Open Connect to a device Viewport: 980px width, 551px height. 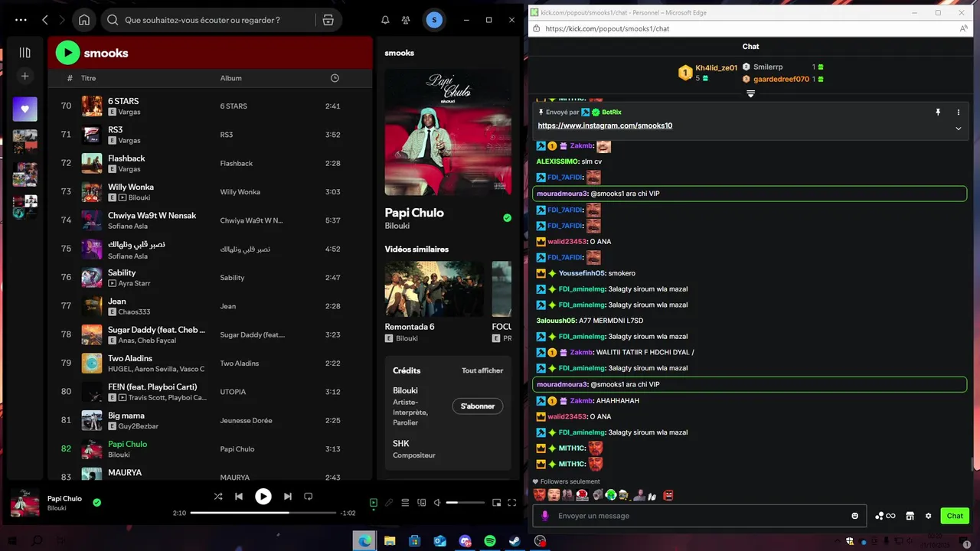click(x=421, y=503)
